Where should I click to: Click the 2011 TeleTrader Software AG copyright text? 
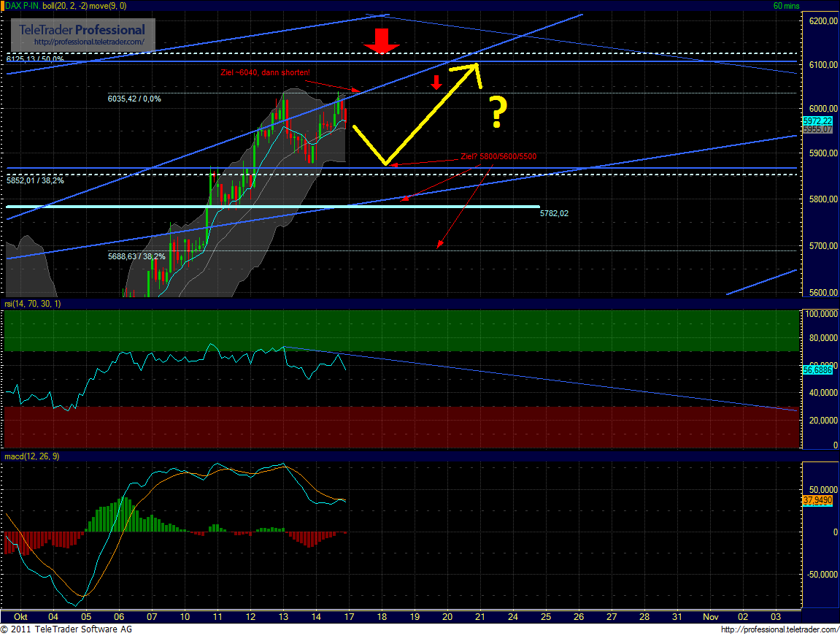pos(66,629)
